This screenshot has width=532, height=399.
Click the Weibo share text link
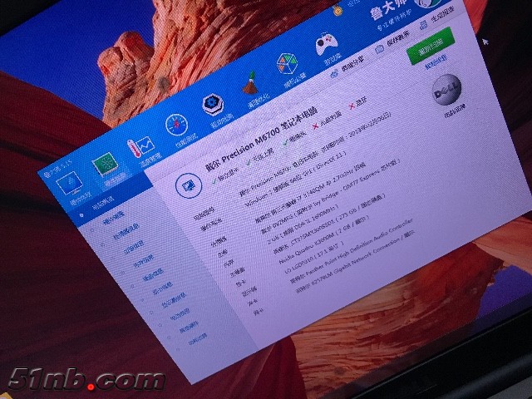coord(353,63)
